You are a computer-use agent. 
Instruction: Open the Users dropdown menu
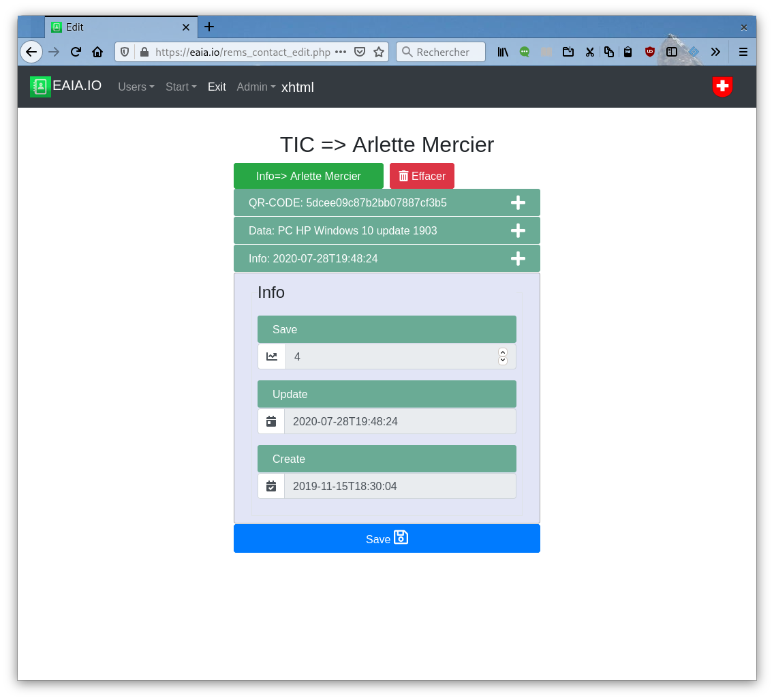tap(136, 87)
